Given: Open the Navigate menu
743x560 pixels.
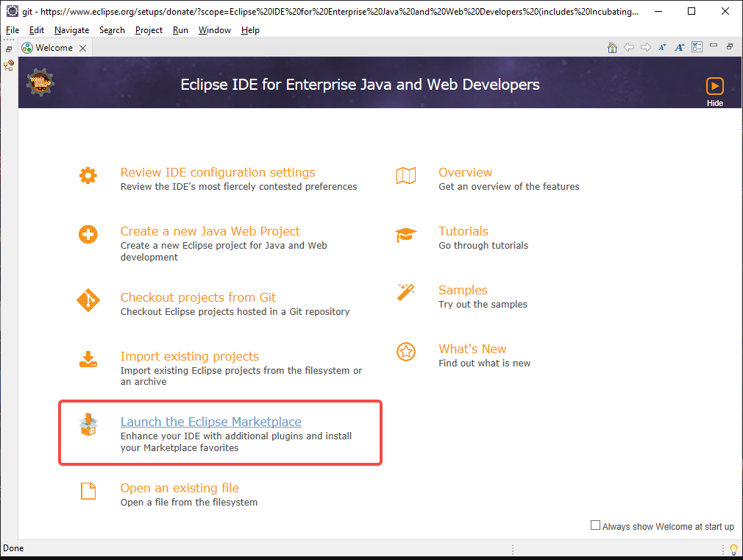Looking at the screenshot, I should [71, 30].
